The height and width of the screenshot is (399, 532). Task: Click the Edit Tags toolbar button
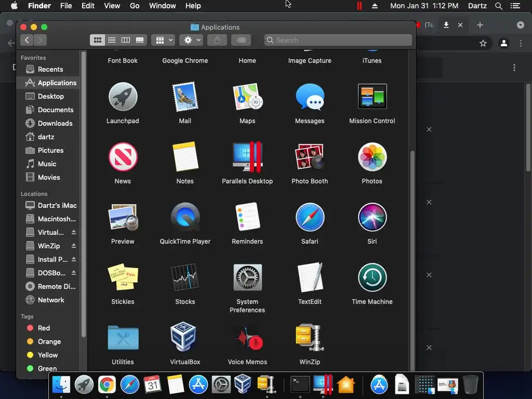(x=241, y=40)
